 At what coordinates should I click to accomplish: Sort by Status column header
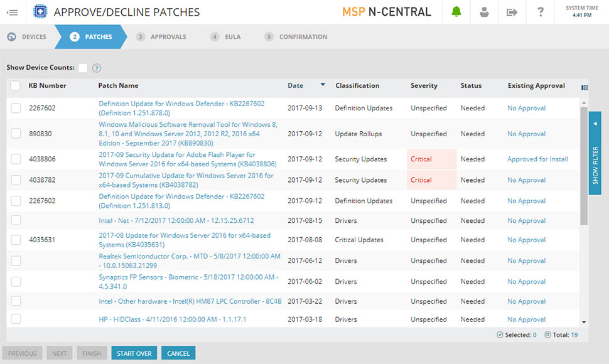click(x=471, y=86)
